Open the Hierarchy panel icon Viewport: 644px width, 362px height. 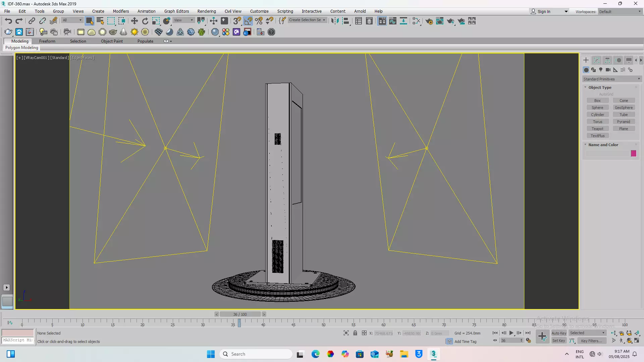click(x=607, y=60)
